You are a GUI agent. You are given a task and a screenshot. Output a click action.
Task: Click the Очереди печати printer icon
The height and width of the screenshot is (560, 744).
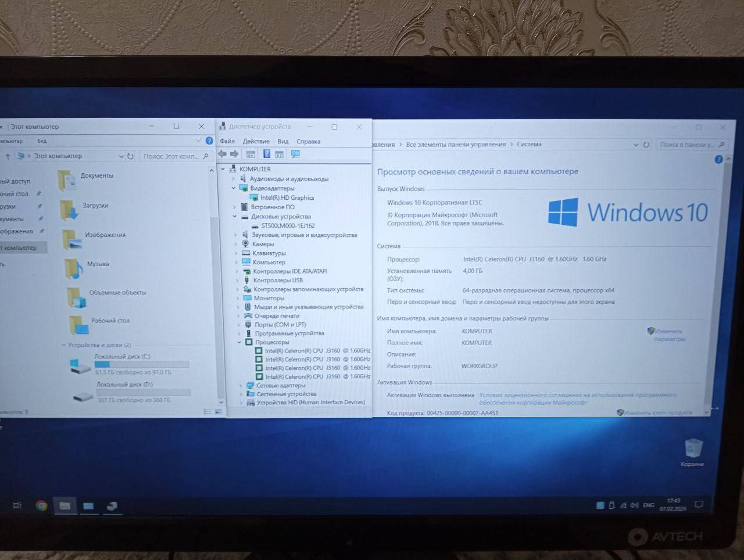pyautogui.click(x=248, y=315)
